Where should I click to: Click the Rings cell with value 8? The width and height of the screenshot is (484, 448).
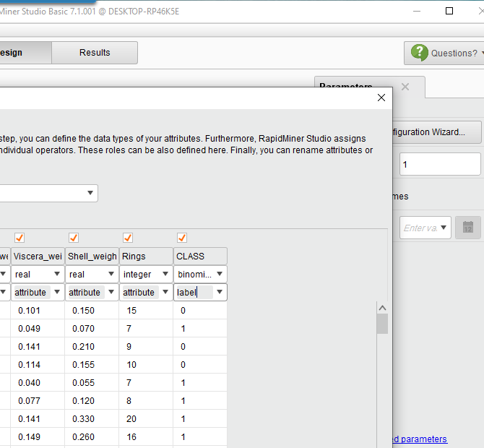[146, 400]
